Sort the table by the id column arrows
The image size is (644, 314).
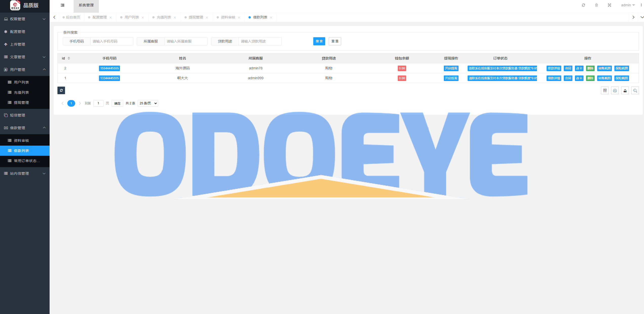click(69, 58)
